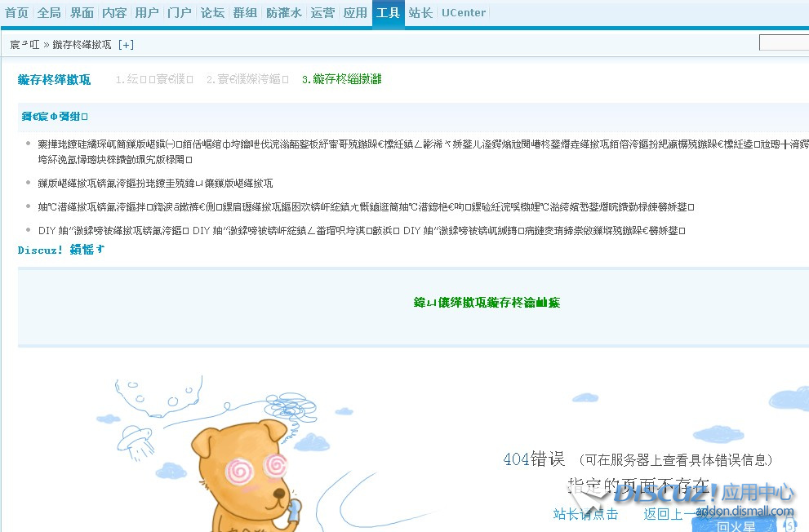Switch to the 论坛 tab

[212, 13]
